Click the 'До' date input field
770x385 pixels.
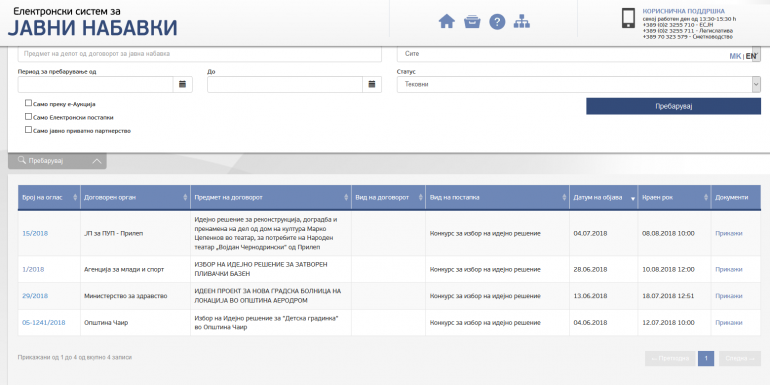tap(285, 84)
